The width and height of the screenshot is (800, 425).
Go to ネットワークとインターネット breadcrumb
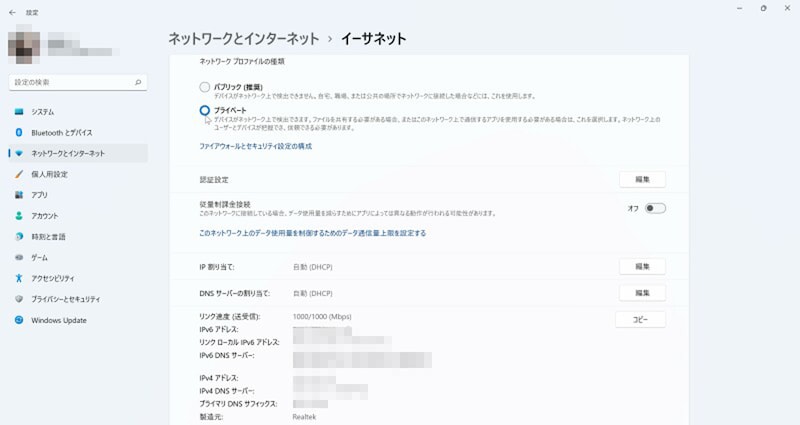click(x=244, y=39)
